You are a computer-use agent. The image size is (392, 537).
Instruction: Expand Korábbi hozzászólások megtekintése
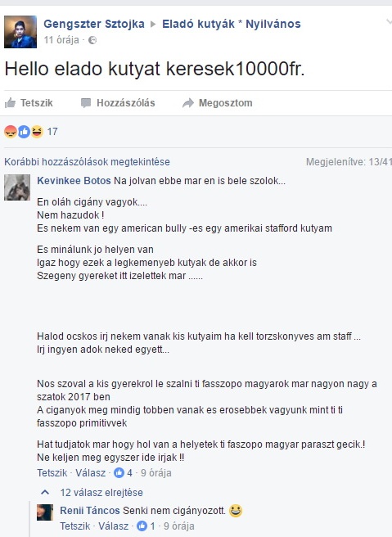[x=87, y=161]
